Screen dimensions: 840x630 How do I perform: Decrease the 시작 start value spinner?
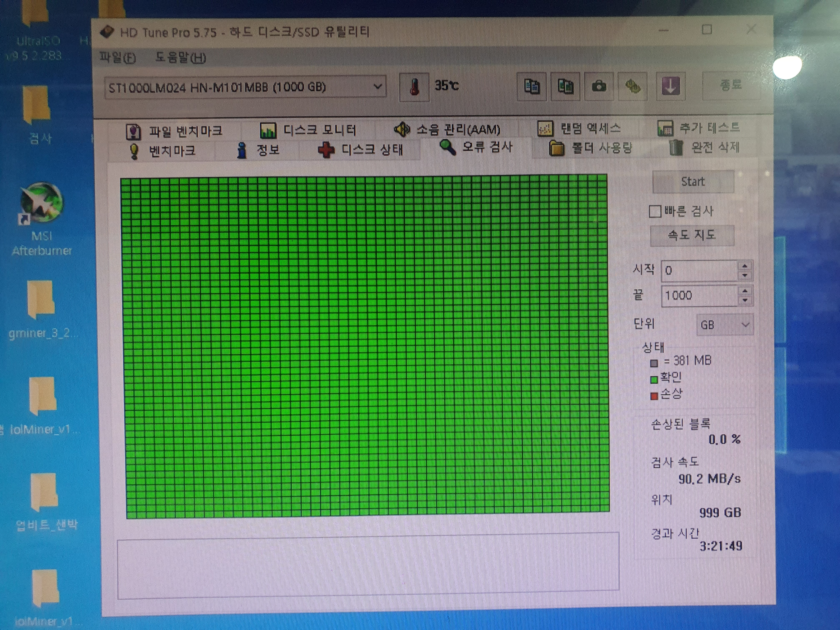(x=745, y=275)
